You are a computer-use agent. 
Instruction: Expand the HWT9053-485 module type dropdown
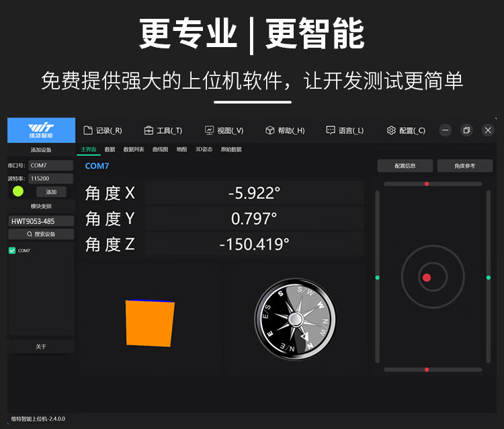(x=41, y=221)
